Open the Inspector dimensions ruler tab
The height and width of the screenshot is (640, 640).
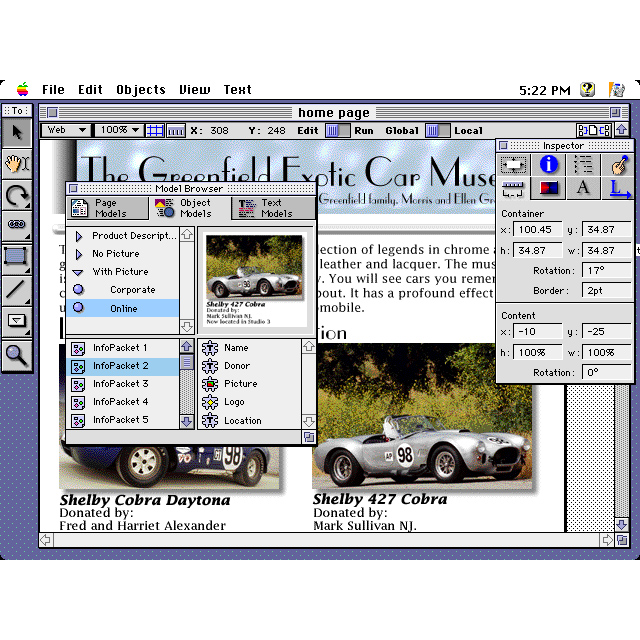[513, 188]
